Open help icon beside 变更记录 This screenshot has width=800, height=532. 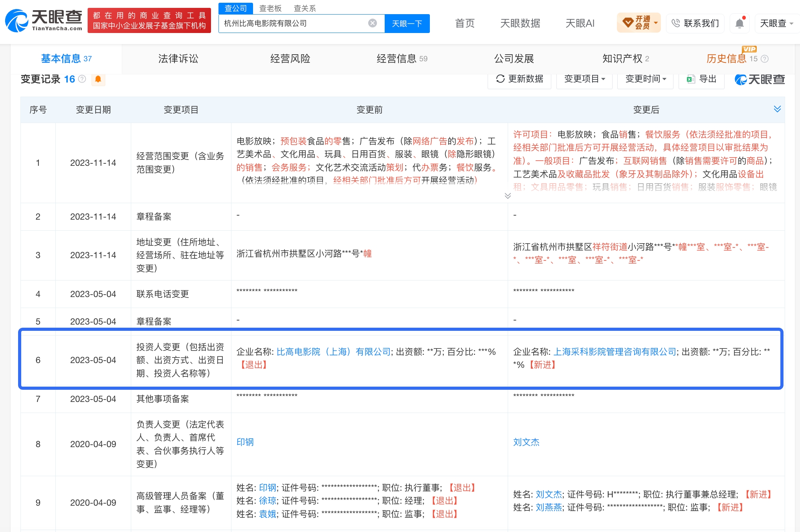tap(82, 79)
